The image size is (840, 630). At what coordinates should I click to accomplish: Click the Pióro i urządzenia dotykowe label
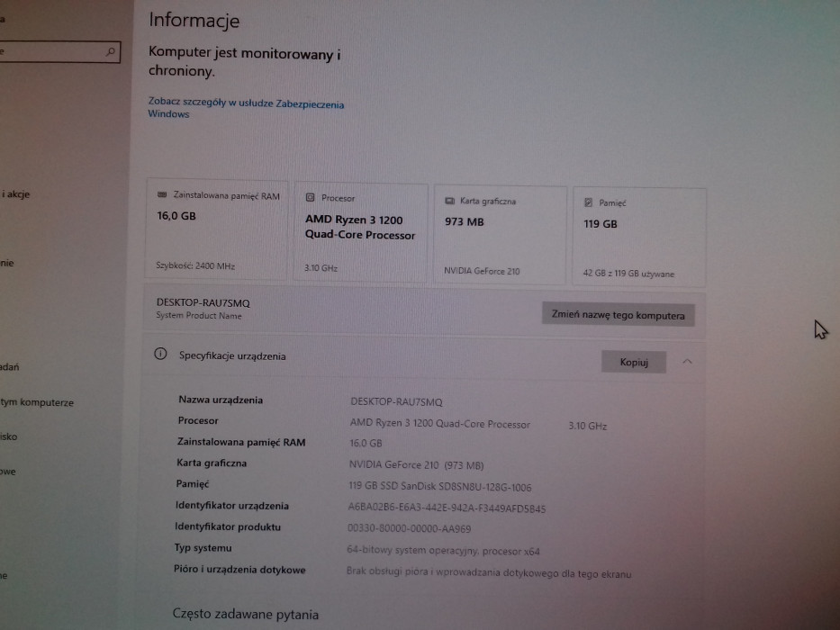(239, 570)
